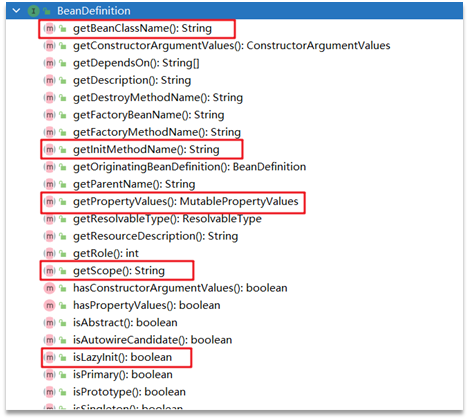Click the method icon next to getInitMethodName()
Viewport: 469px width, 420px height.
49,150
